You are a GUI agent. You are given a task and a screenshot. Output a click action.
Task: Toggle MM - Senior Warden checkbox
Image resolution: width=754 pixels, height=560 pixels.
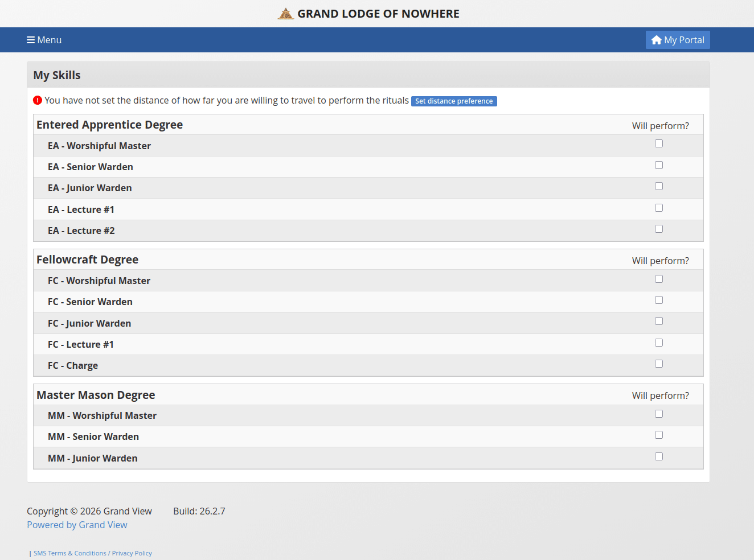(x=659, y=435)
